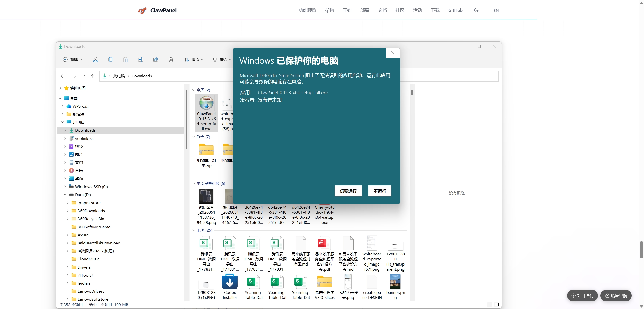Click the Cut scissors icon in Explorer

[95, 60]
